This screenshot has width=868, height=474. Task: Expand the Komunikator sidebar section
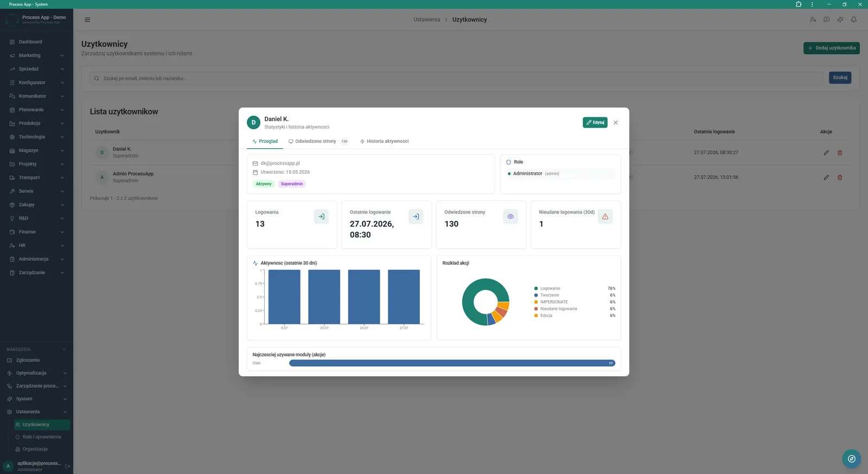(x=36, y=96)
